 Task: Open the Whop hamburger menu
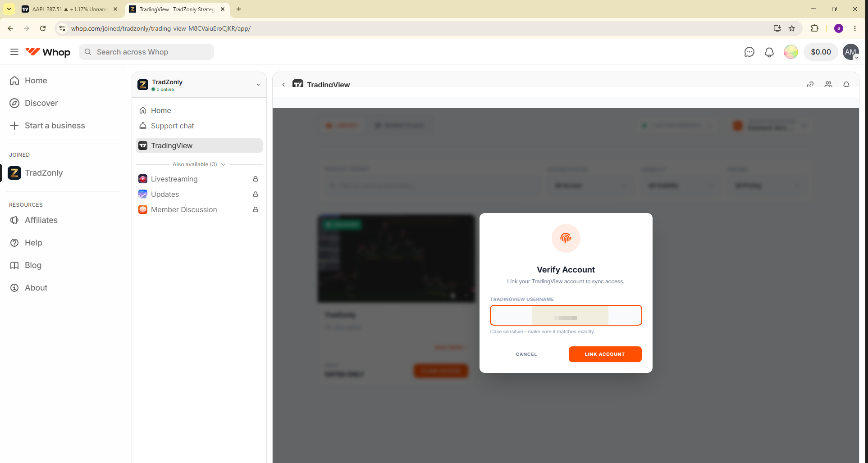click(x=14, y=52)
